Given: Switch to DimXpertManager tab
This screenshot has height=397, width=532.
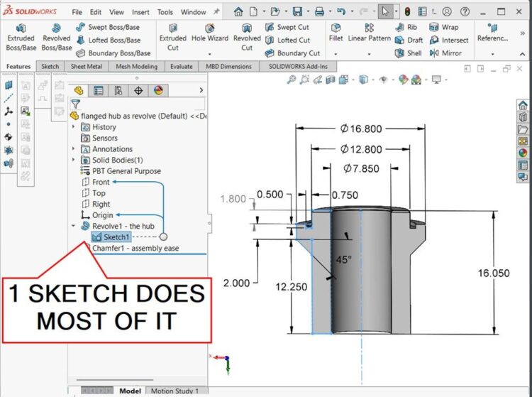Looking at the screenshot, I should (x=138, y=91).
